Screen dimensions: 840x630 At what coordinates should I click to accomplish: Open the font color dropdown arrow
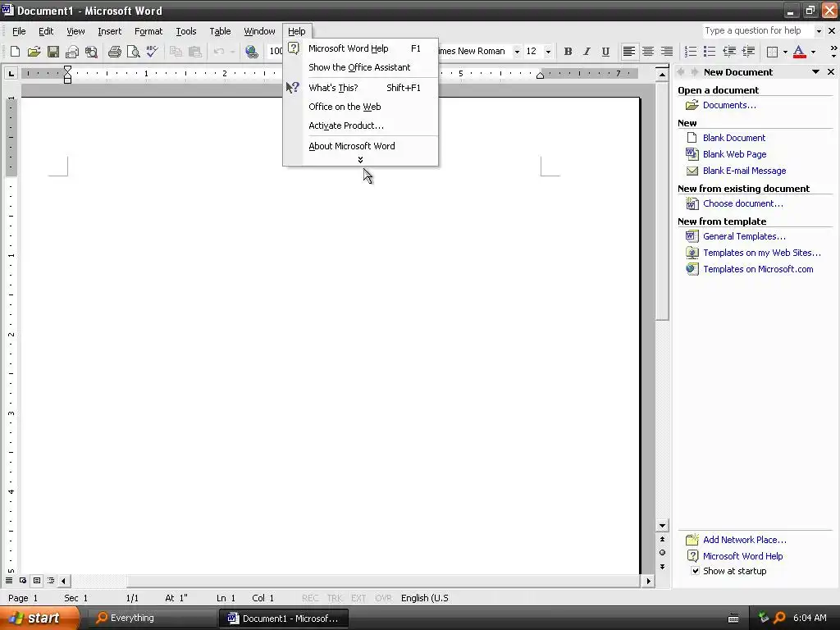(813, 52)
